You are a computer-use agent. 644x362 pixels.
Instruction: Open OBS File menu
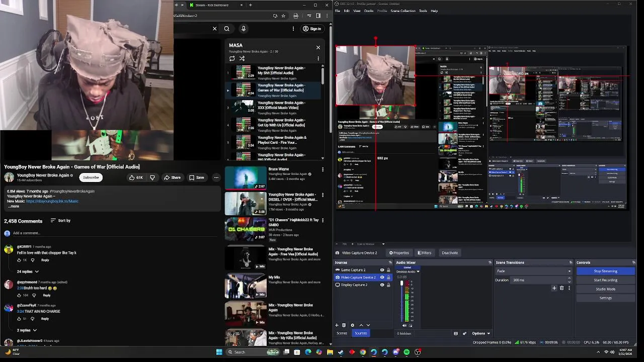pos(338,11)
